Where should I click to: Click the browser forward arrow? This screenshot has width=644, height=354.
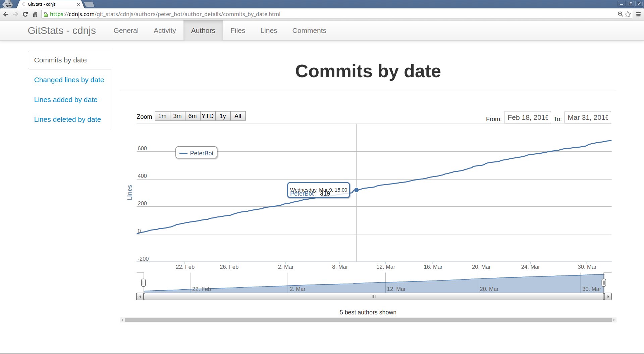click(15, 14)
